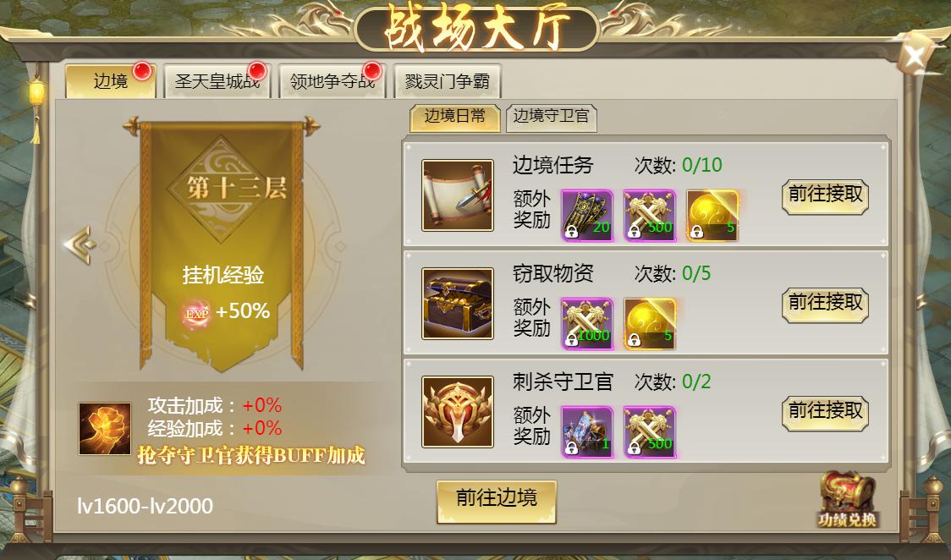
Task: Click the gold orb reward in 边境任务
Action: click(712, 216)
